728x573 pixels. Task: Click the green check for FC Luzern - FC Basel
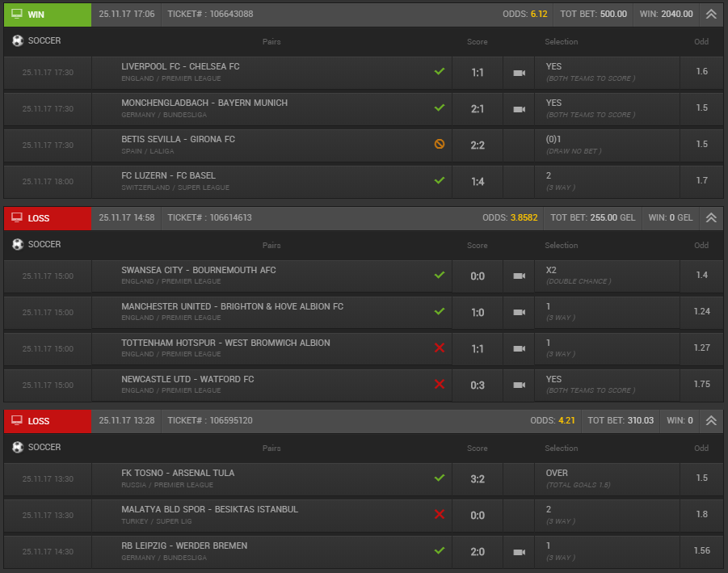click(x=440, y=180)
